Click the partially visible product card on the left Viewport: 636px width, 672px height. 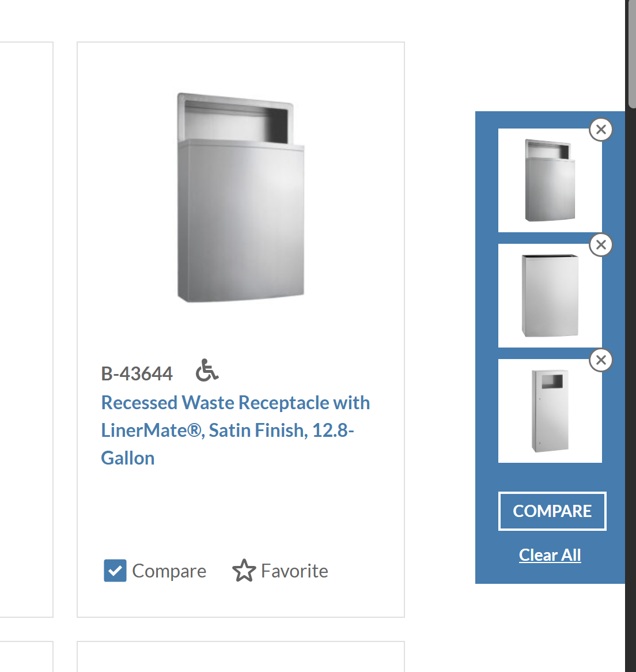[26, 329]
